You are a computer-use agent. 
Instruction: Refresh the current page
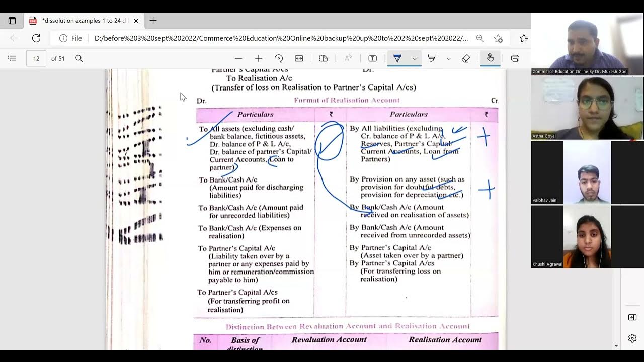coord(36,38)
